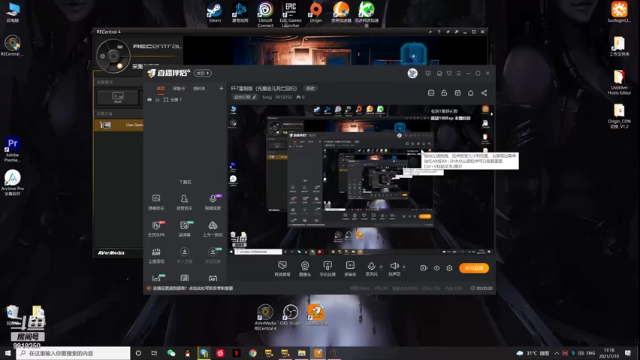The image size is (640, 360).
Task: Click the recording camera icon beside the eye
Action: click(423, 268)
